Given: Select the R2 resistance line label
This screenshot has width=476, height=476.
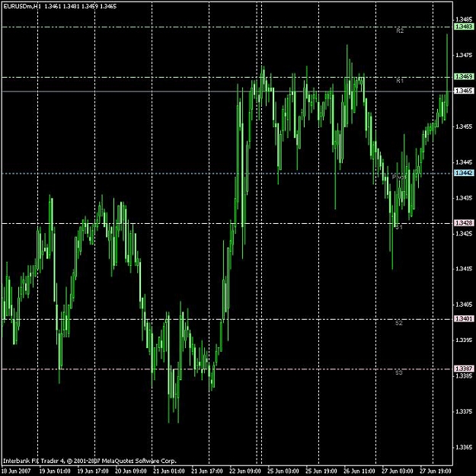Looking at the screenshot, I should (x=400, y=30).
